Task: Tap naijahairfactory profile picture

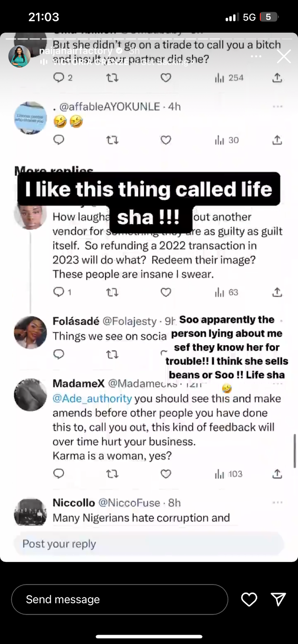Action: coord(19,56)
